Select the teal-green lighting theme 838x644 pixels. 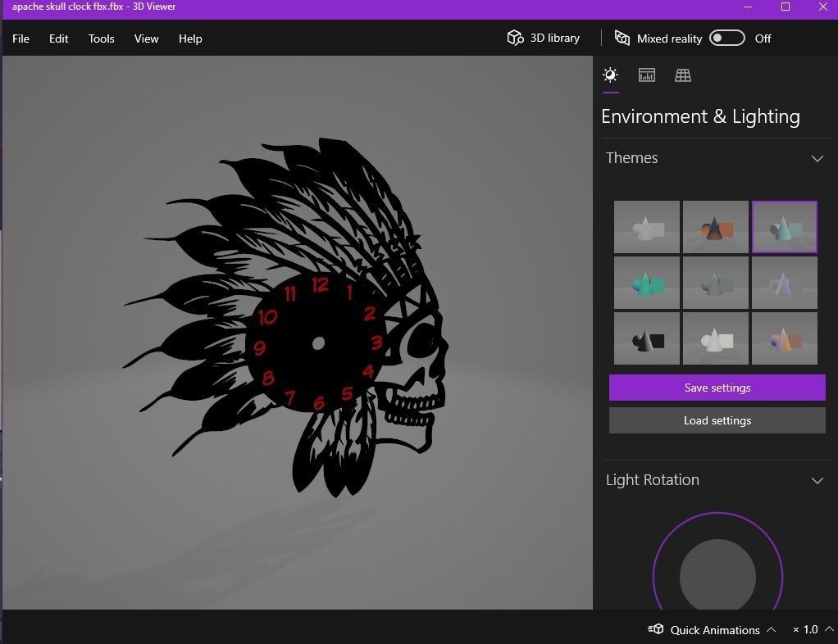[x=646, y=282]
